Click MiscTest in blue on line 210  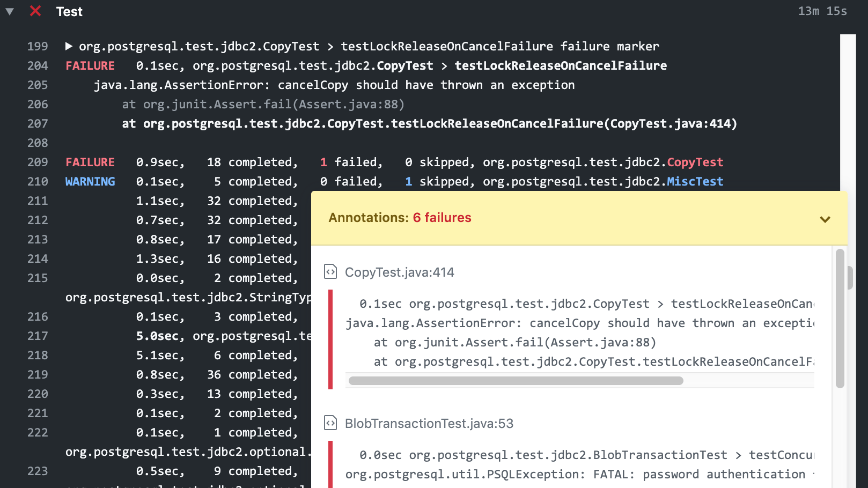695,181
